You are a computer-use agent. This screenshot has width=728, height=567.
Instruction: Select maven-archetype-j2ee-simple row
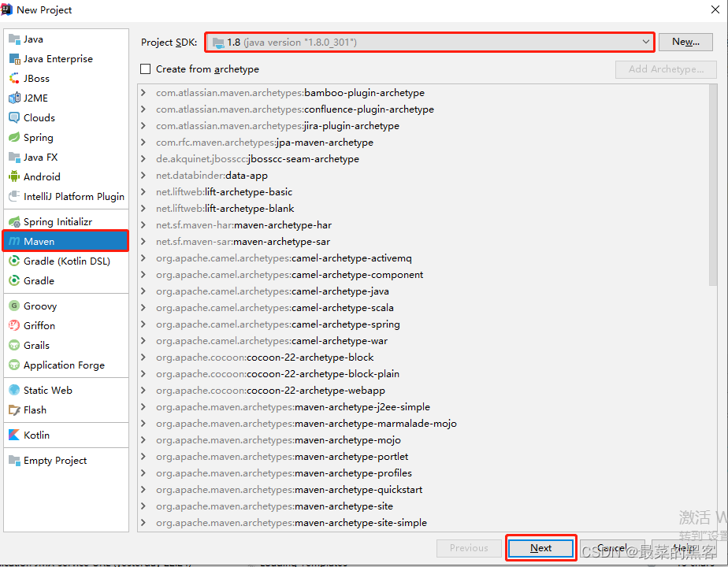pos(423,407)
